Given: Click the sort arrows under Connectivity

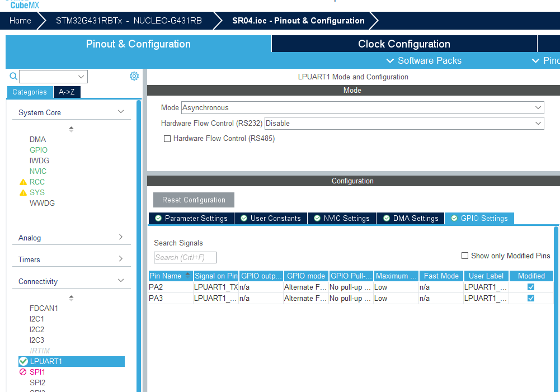Looking at the screenshot, I should click(71, 297).
